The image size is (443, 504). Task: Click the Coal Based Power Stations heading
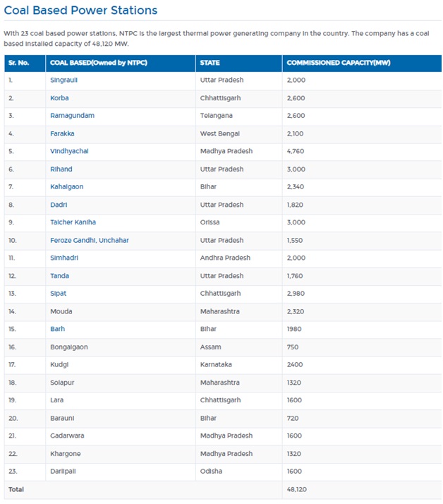tap(80, 11)
